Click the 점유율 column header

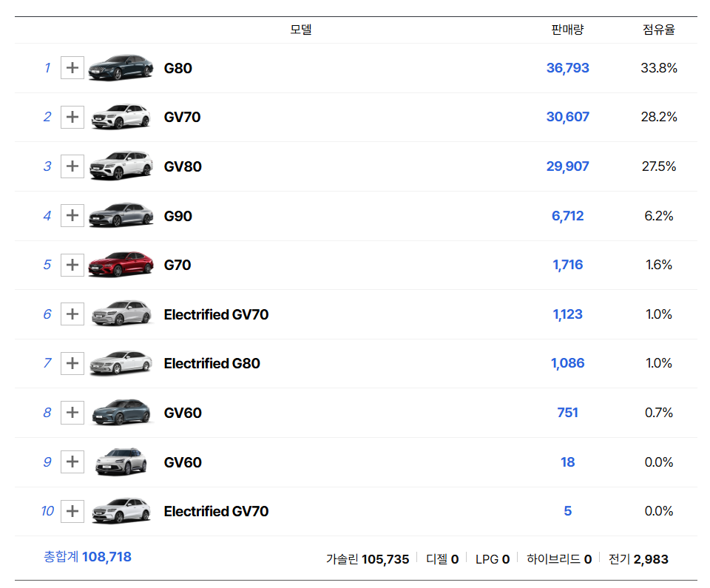pos(659,30)
